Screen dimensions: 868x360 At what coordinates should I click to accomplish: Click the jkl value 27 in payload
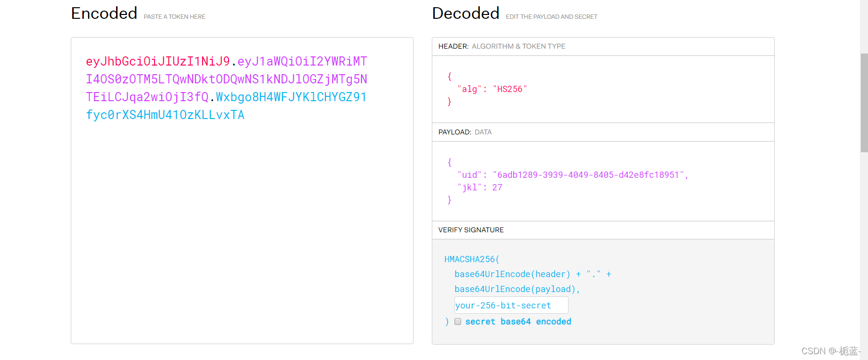pyautogui.click(x=497, y=187)
